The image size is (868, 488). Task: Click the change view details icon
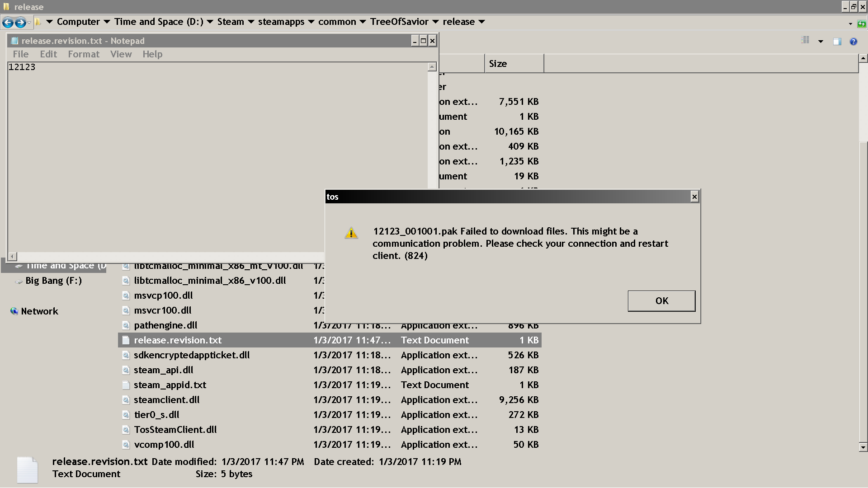point(805,41)
